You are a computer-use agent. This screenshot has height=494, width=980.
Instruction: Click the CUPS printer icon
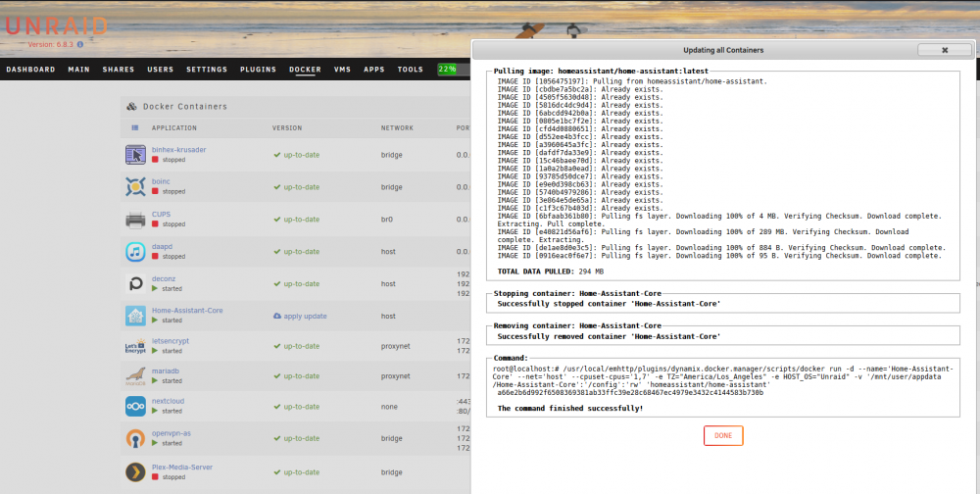pos(135,219)
